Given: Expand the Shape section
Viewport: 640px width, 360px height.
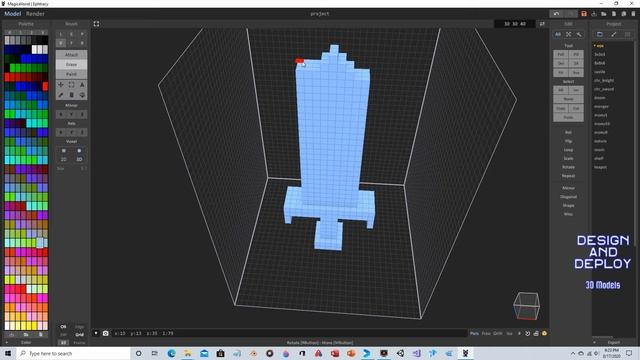Looking at the screenshot, I should click(x=569, y=205).
